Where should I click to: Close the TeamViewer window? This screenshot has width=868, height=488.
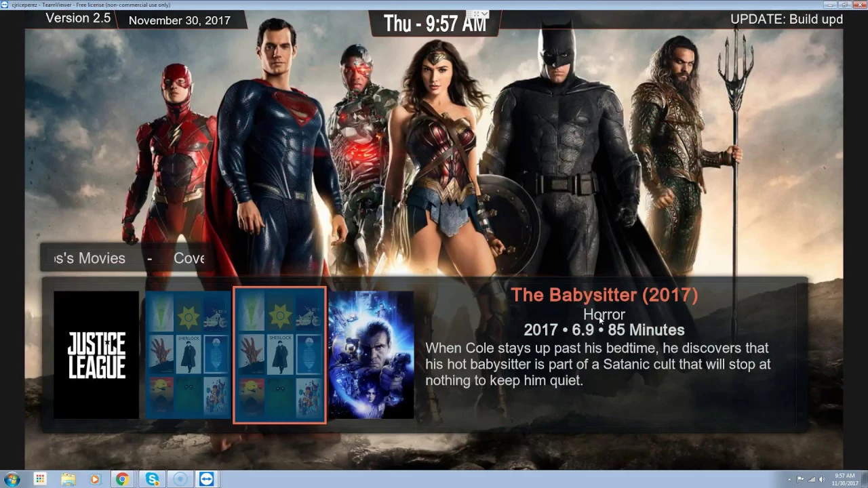(x=859, y=5)
